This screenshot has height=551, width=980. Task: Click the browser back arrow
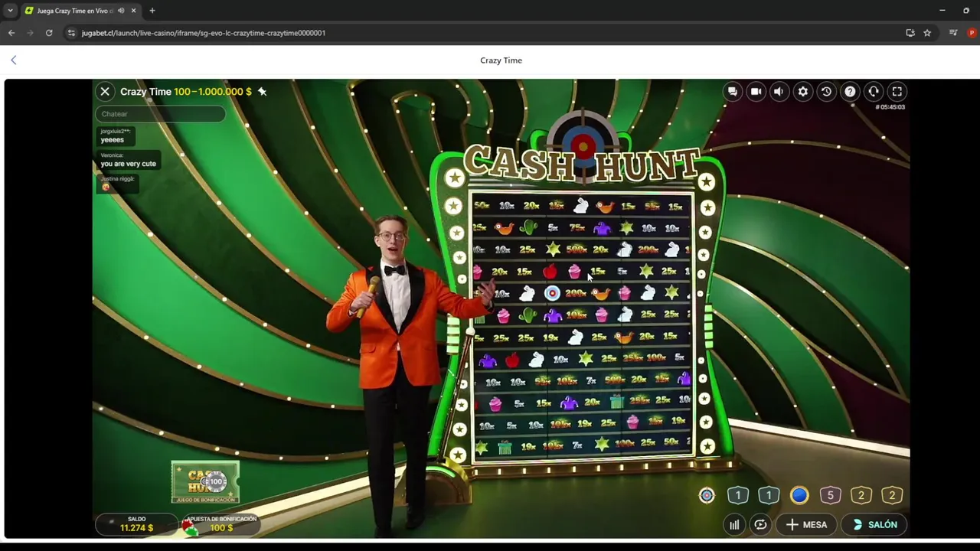(x=11, y=33)
